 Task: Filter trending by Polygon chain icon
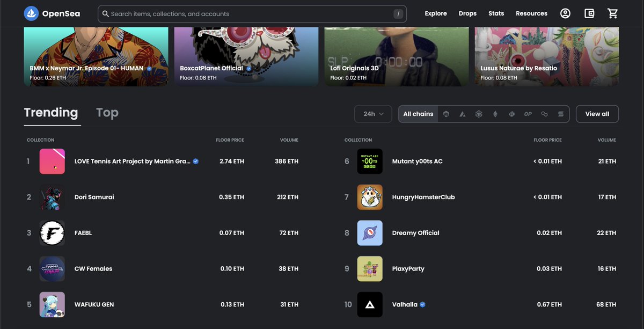544,114
